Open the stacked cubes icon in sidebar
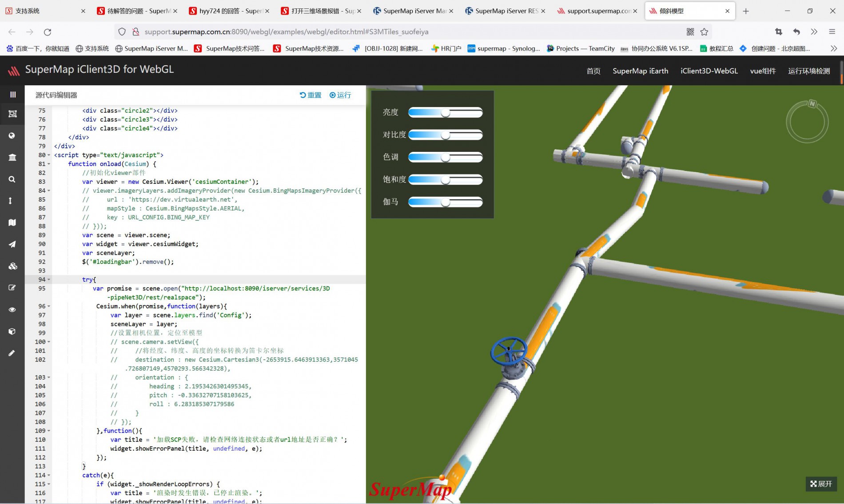 coord(12,266)
